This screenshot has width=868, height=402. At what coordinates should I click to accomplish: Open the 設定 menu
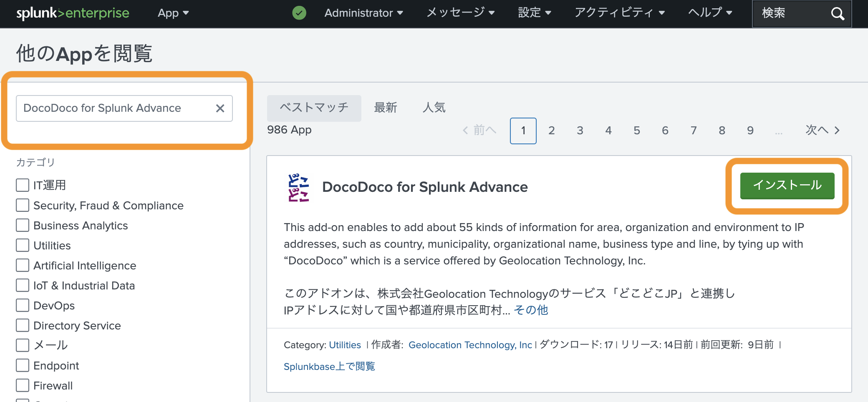click(534, 13)
